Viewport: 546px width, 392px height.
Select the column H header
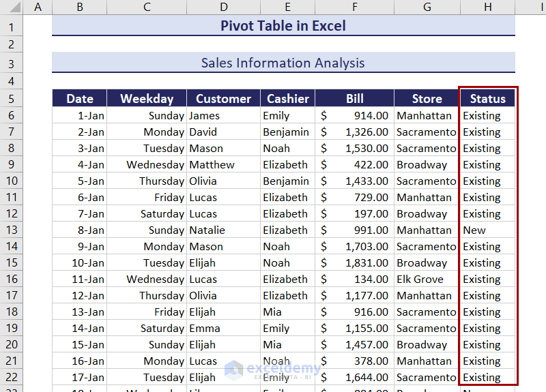click(x=487, y=7)
